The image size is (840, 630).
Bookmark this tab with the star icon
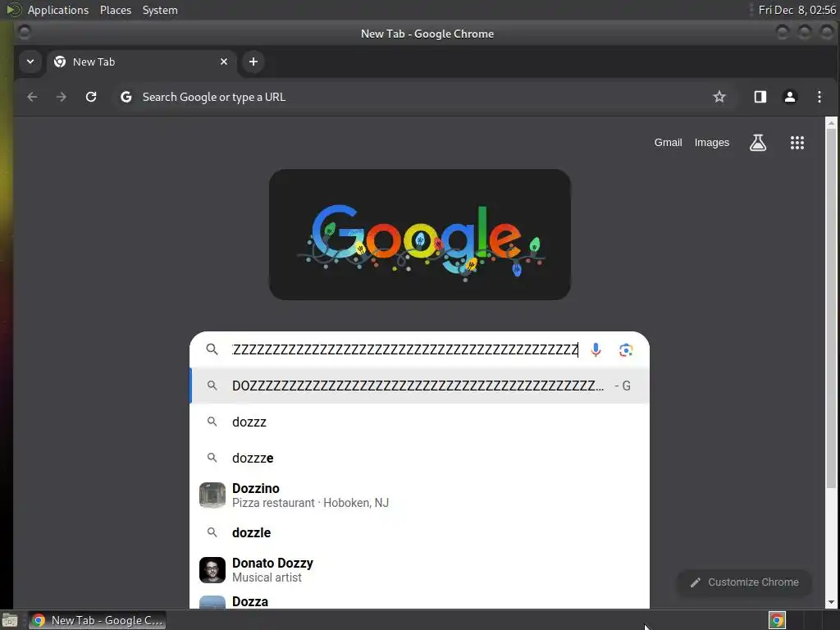[x=719, y=97]
